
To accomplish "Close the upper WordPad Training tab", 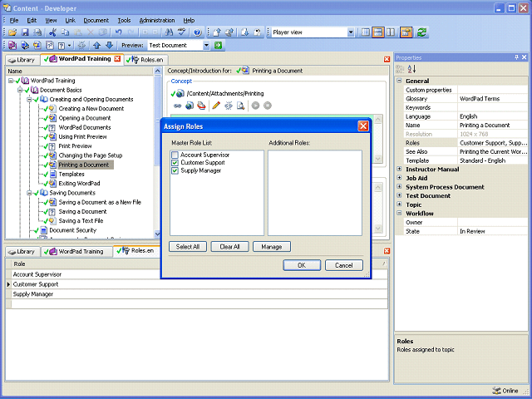I will [x=117, y=59].
